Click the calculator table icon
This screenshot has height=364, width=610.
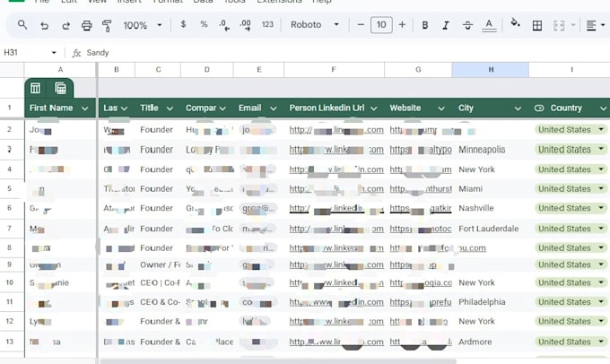60,88
